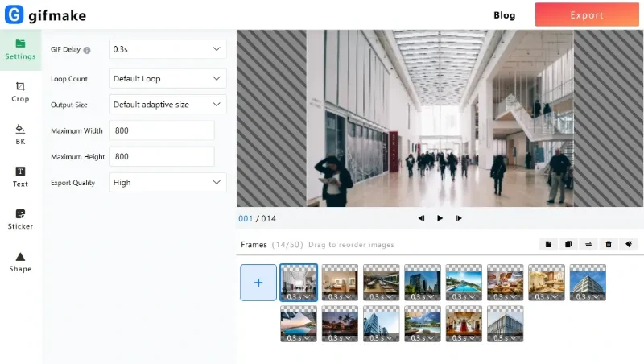Select the hotel bedroom frame thumbnail

click(x=340, y=283)
